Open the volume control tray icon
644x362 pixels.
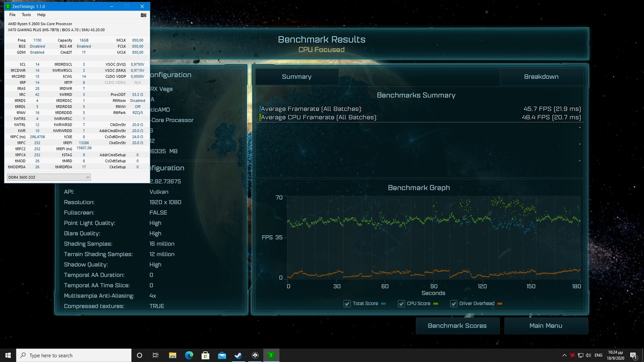click(588, 355)
